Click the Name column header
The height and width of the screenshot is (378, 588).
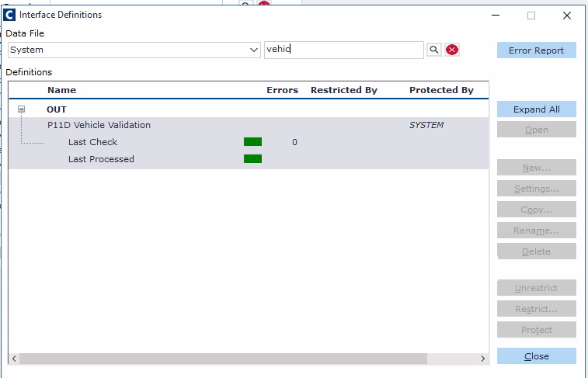pos(62,90)
